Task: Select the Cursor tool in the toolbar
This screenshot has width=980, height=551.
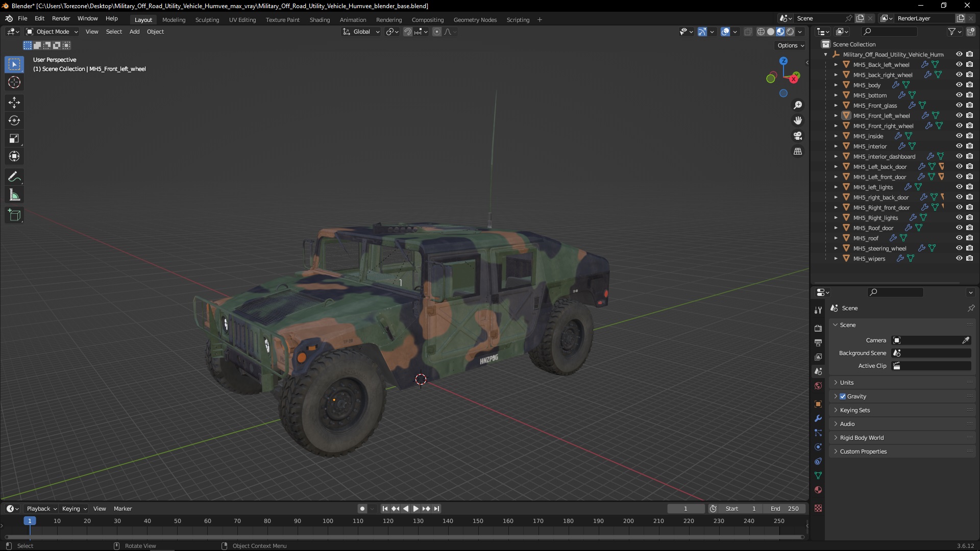Action: coord(14,82)
